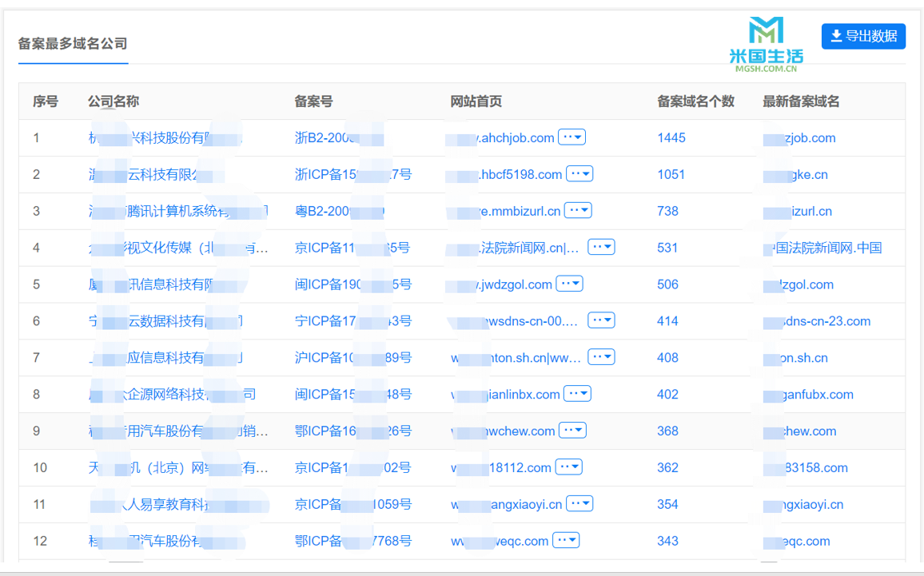924x576 pixels.
Task: Click the 备案号 column header
Action: [313, 101]
